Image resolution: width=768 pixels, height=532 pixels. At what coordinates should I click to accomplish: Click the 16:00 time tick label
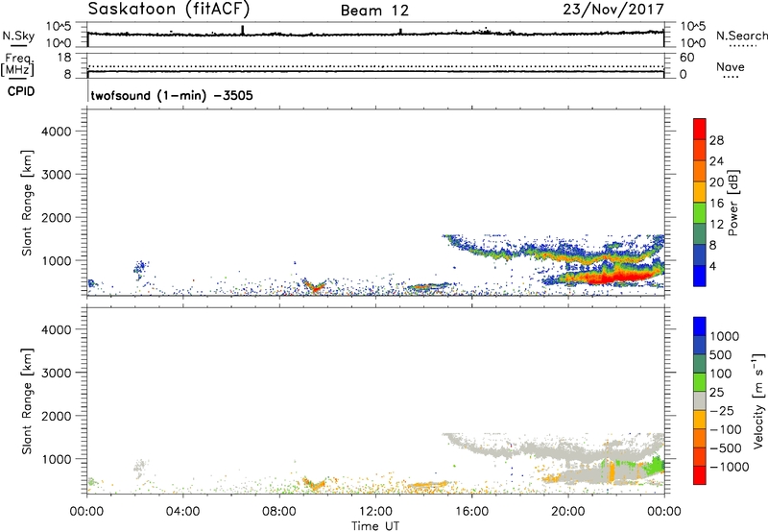(471, 512)
